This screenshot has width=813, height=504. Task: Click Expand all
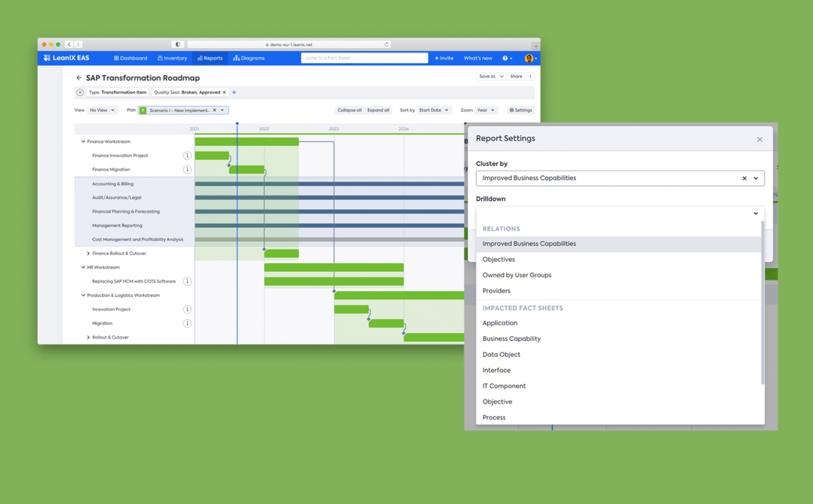click(x=378, y=110)
